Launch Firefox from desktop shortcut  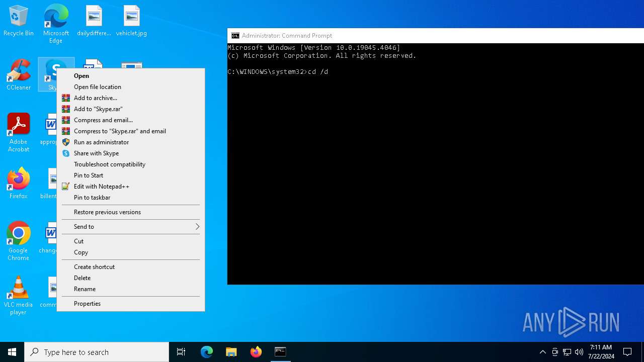tap(19, 184)
